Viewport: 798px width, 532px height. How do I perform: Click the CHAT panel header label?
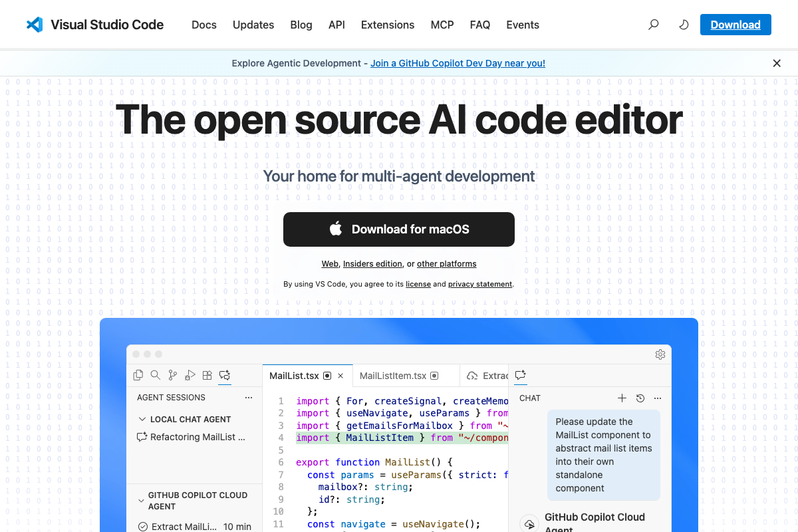point(530,398)
